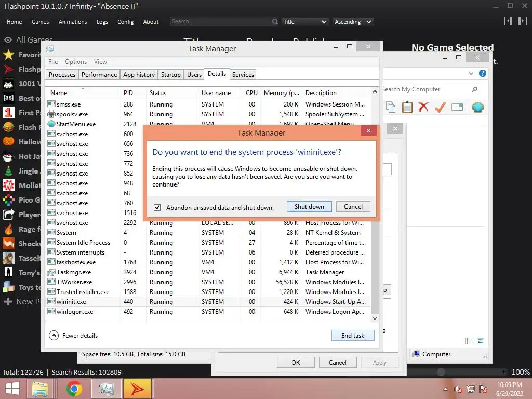Viewport: 532px width, 399px height.
Task: Open the Pico playlist icon
Action: 8,200
